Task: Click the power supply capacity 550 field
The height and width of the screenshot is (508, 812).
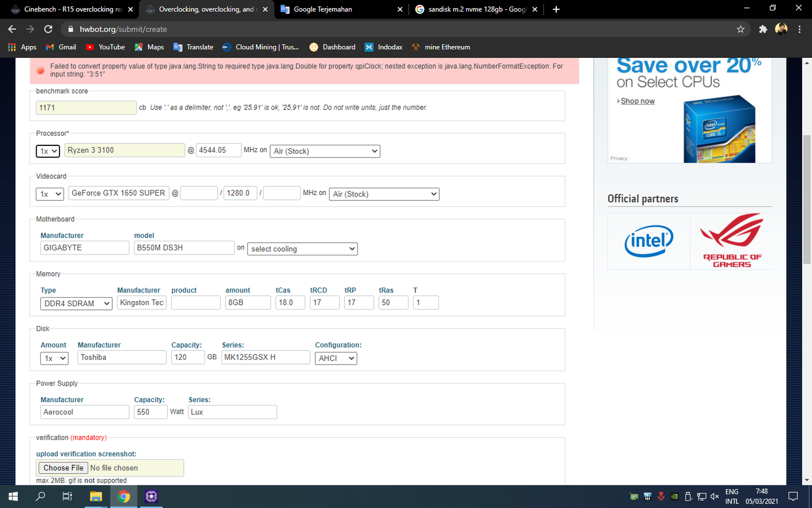Action: click(151, 412)
